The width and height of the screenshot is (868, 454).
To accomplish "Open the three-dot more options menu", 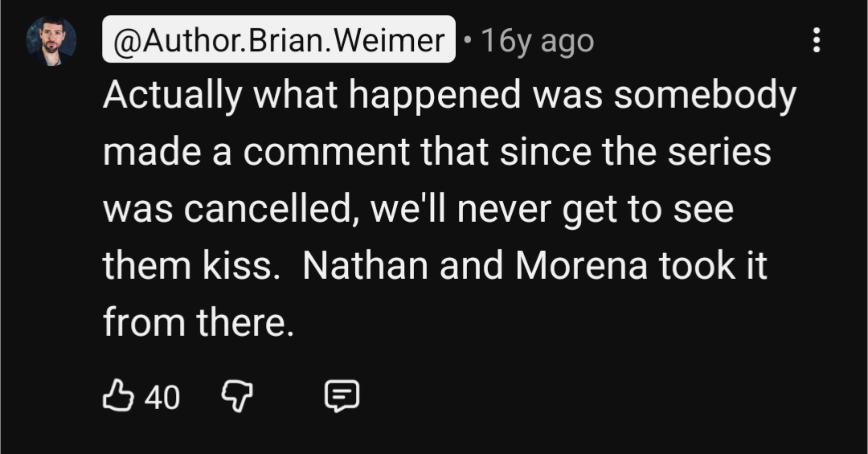I will pyautogui.click(x=817, y=40).
